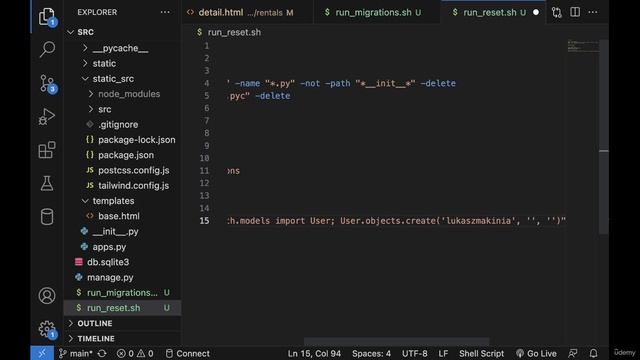Open the Explorer view in activity bar
Viewport: 640px width, 360px height.
click(47, 17)
